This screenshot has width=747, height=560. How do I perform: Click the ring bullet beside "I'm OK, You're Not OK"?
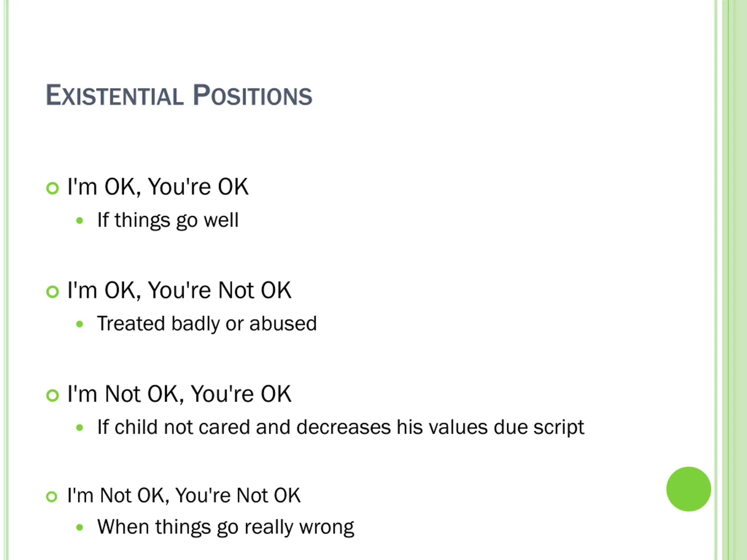tap(52, 292)
